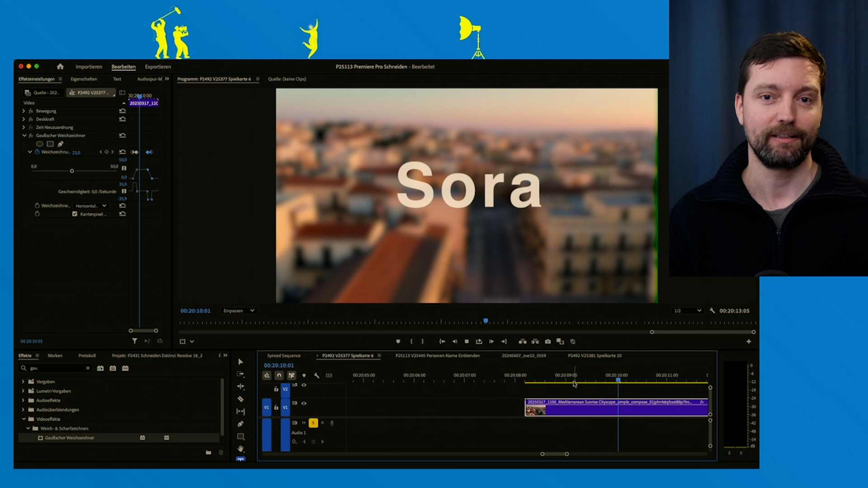Toggle visibility of track V2
Viewport: 868px width, 488px height.
pos(304,385)
